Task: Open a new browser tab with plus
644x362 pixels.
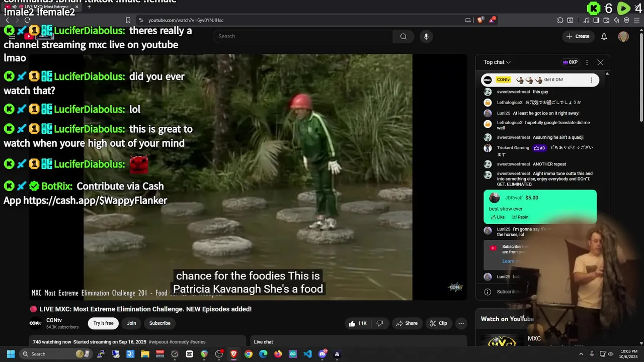Action: [x=89, y=7]
